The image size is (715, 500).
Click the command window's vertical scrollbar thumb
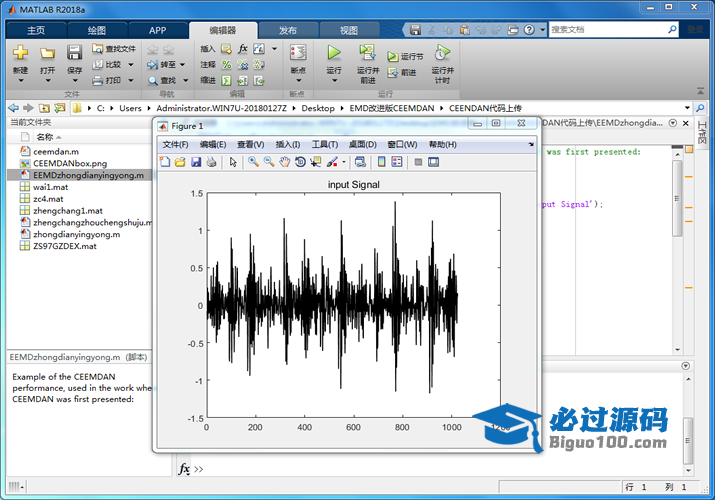click(x=688, y=440)
